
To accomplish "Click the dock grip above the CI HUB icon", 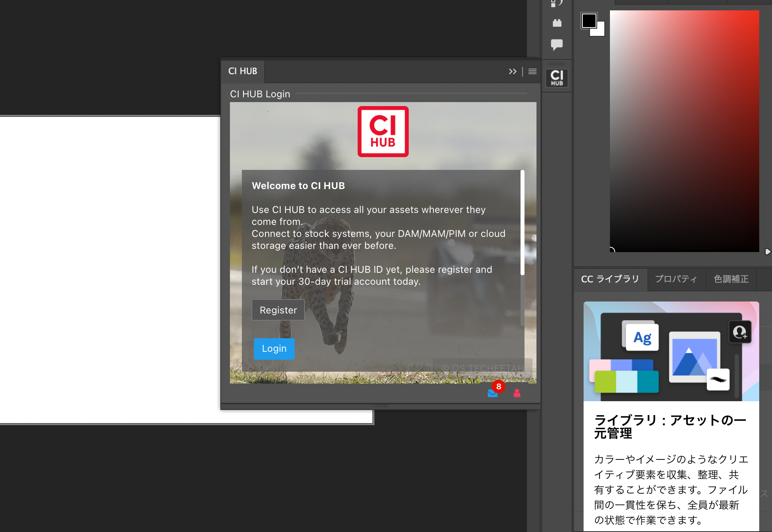I will coord(557,64).
